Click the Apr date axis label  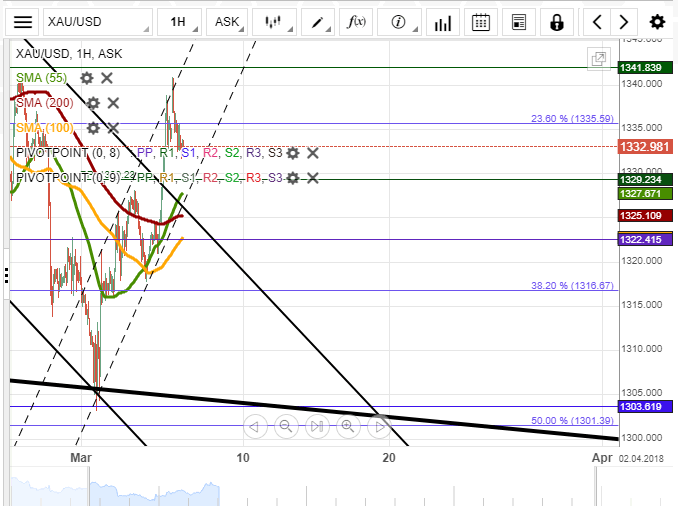(x=602, y=457)
